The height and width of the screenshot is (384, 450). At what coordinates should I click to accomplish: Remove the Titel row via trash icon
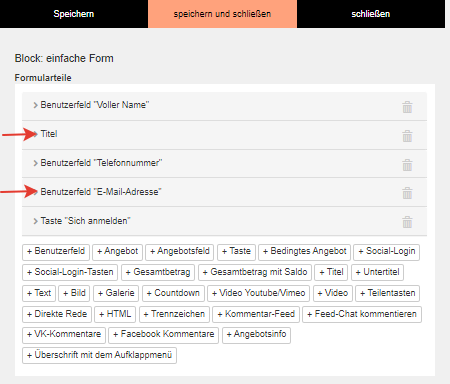tap(407, 136)
